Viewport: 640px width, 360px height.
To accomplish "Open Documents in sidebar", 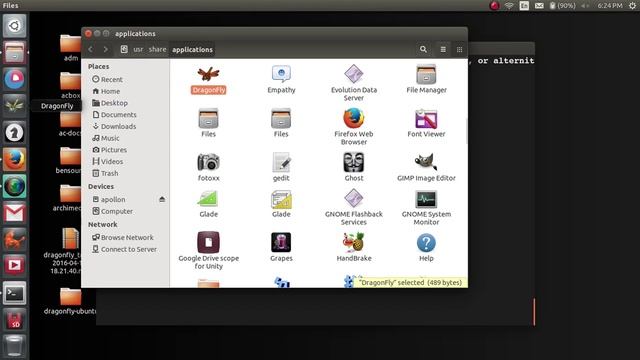I will [x=114, y=115].
